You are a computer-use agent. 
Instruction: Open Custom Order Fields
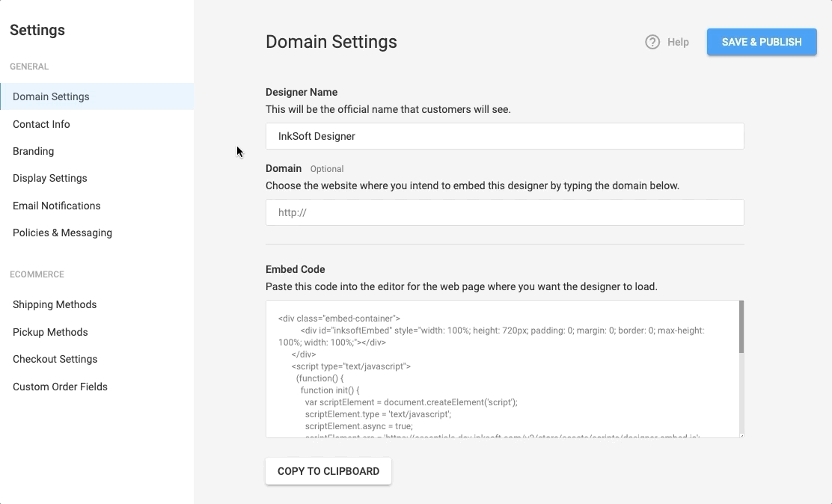click(x=60, y=387)
